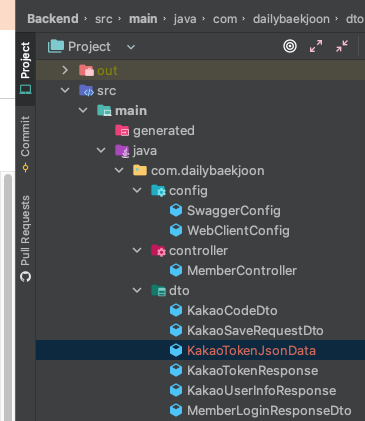Image resolution: width=365 pixels, height=421 pixels.
Task: Click the Collapse All arrows icon
Action: click(x=342, y=46)
